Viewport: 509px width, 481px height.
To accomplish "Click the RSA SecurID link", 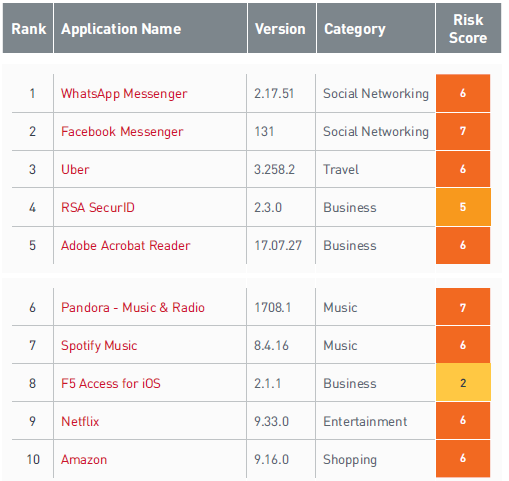I will click(x=98, y=207).
